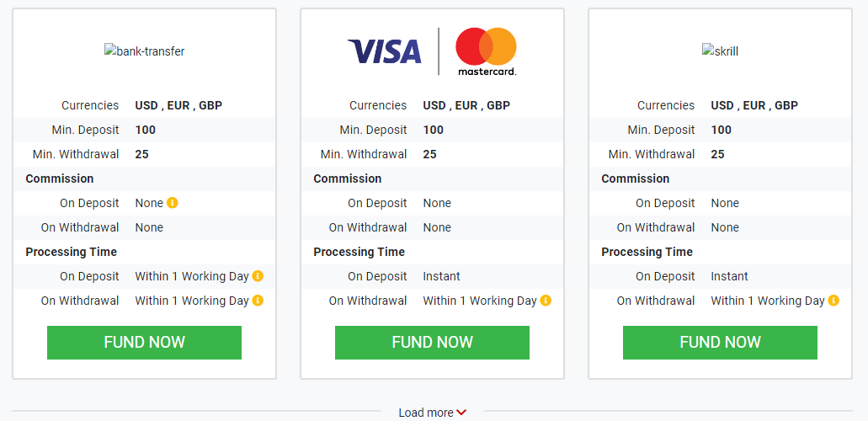The image size is (868, 421).
Task: Click info icon for Visa card withdrawal time
Action: (x=546, y=301)
